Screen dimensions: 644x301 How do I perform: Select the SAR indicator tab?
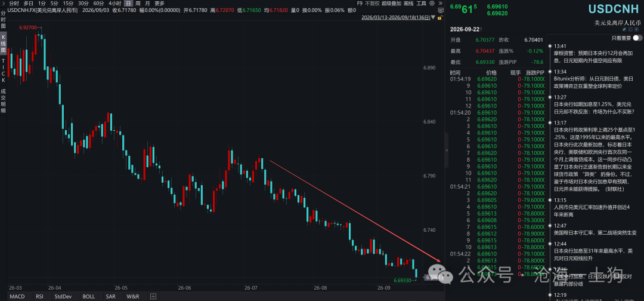tap(110, 296)
